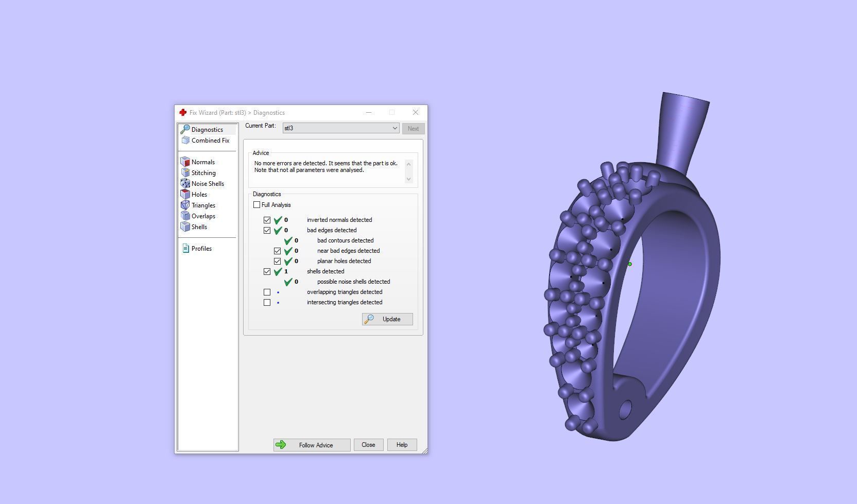Click the 'bad contours detected' label
857x504 pixels.
tap(346, 240)
